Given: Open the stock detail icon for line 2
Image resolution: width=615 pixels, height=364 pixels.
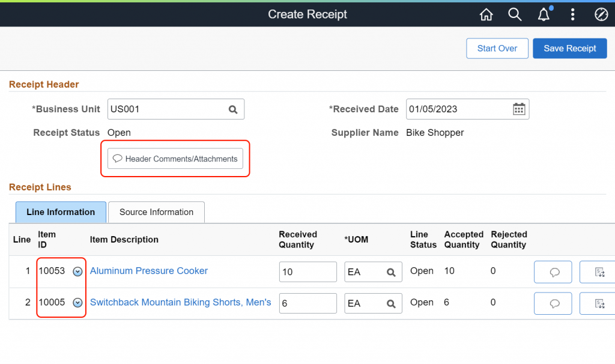Looking at the screenshot, I should pos(600,303).
